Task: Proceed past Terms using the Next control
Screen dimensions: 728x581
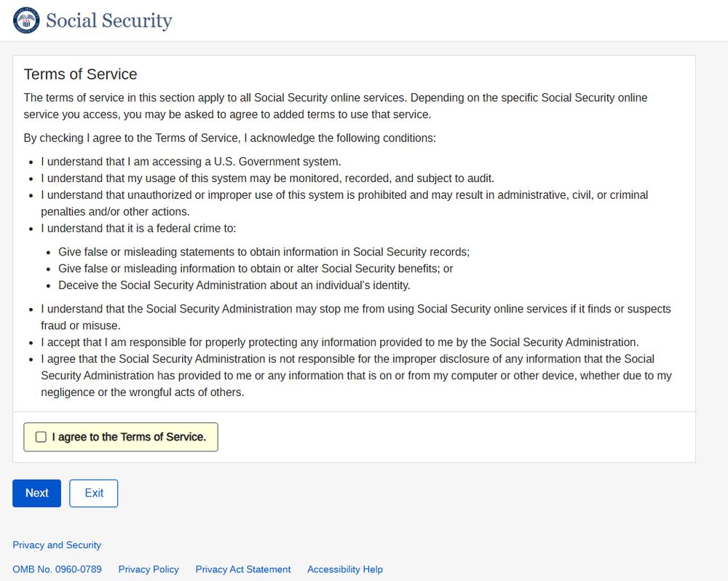Action: 36,493
